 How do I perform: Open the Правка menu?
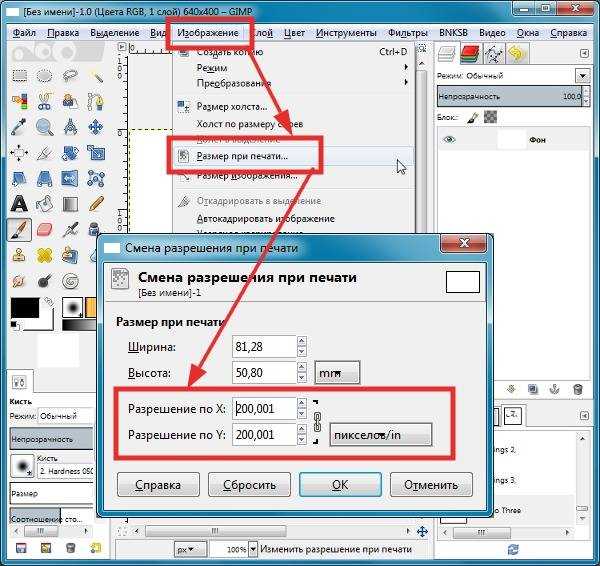click(63, 33)
